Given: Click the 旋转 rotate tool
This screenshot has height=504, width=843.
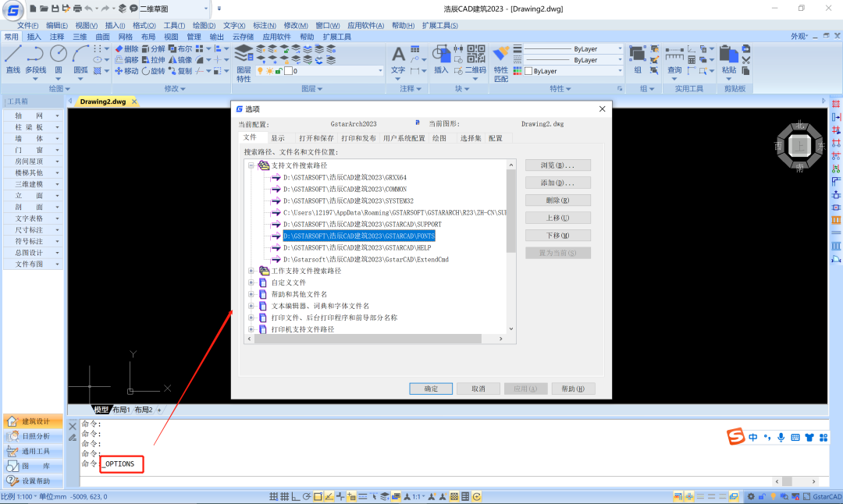Looking at the screenshot, I should [x=153, y=71].
